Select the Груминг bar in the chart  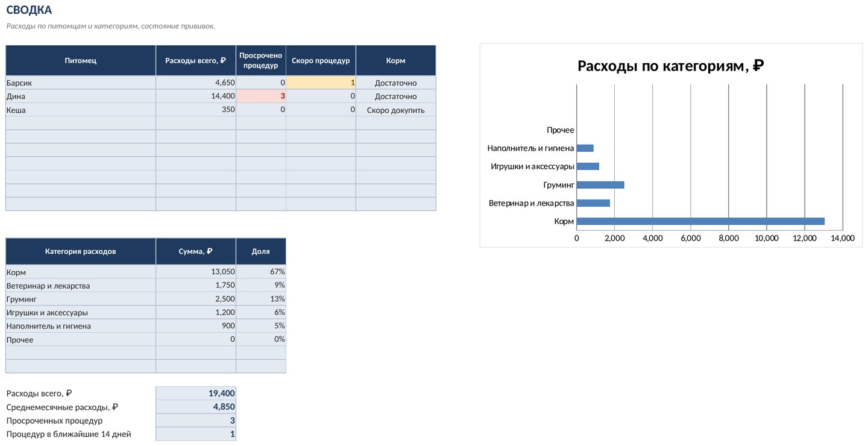(x=600, y=185)
